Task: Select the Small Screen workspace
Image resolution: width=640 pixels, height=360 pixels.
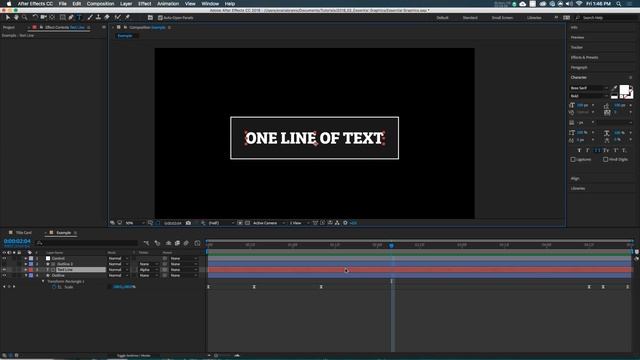Action: click(502, 18)
